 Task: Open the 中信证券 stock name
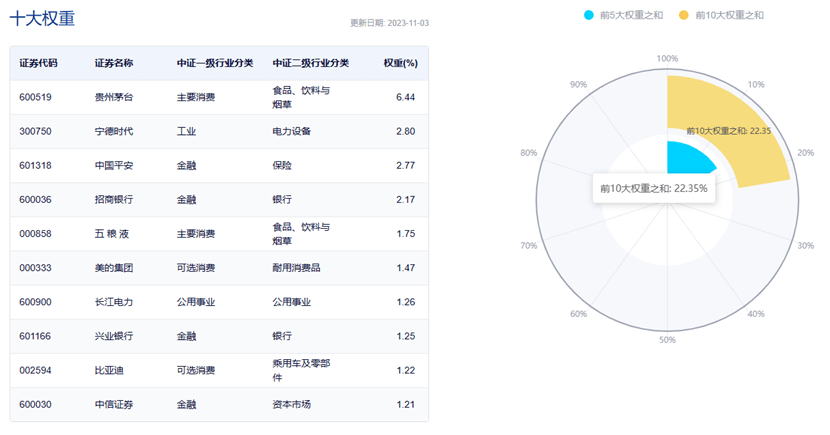pyautogui.click(x=113, y=404)
